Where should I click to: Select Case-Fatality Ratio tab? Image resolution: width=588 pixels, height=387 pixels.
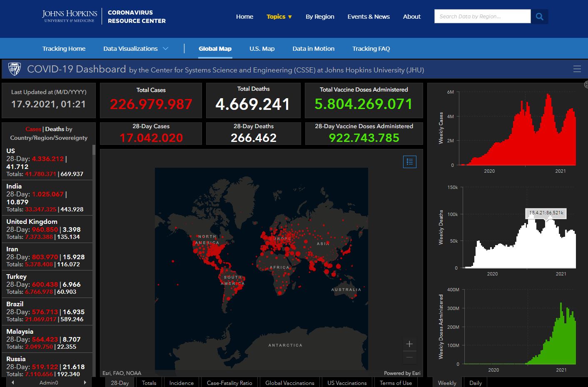[x=229, y=382]
